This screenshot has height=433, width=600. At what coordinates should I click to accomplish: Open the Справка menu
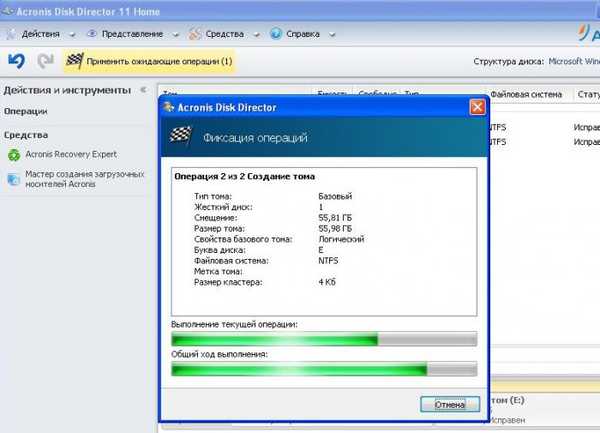(x=303, y=34)
